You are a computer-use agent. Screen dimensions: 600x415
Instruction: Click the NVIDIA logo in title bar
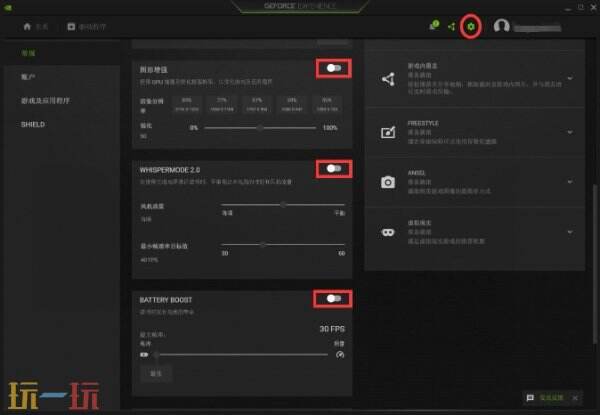point(8,7)
